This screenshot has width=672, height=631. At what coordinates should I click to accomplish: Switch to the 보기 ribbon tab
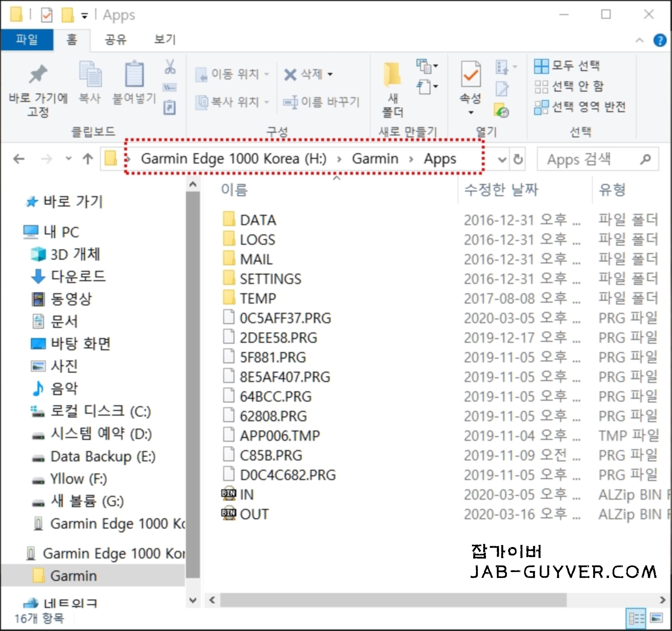click(x=165, y=40)
